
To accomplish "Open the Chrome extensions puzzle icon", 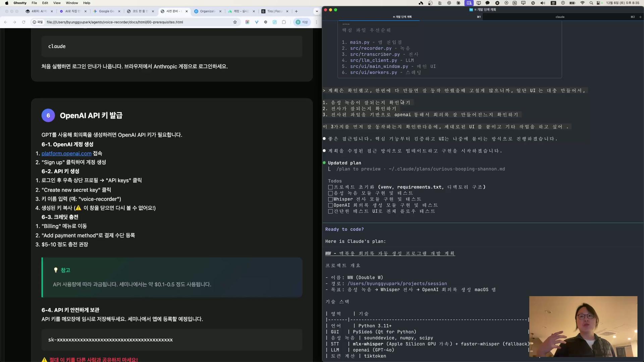I will click(x=284, y=22).
